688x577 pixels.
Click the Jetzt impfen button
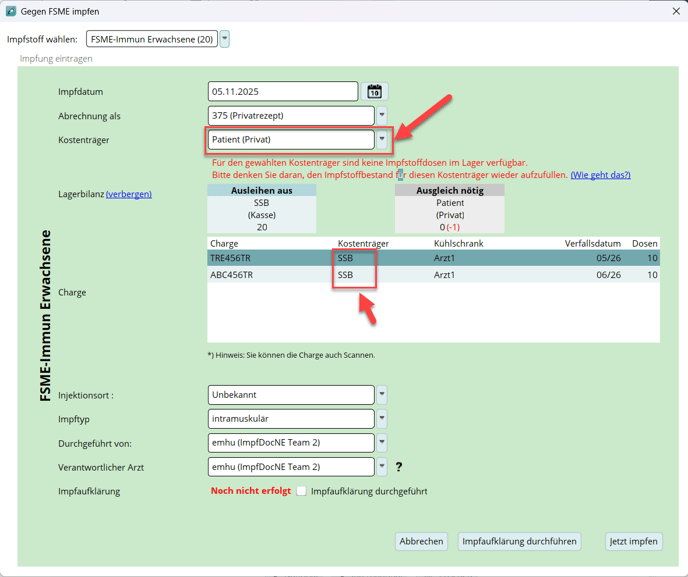point(634,541)
